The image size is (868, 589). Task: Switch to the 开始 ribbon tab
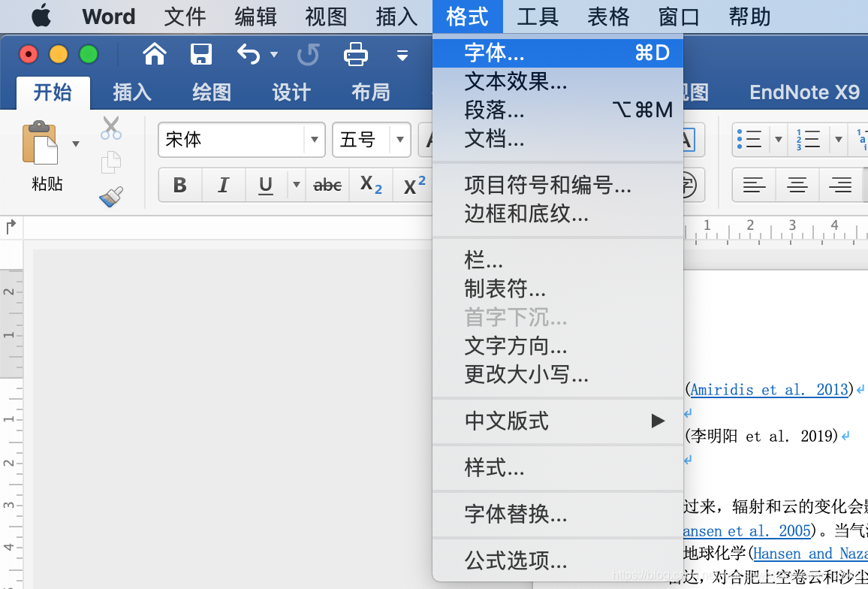pyautogui.click(x=53, y=92)
